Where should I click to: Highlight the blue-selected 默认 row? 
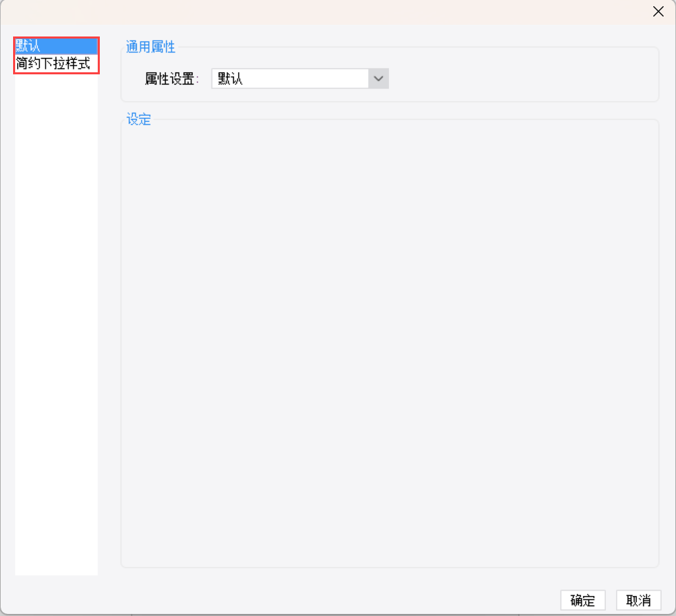[x=56, y=46]
